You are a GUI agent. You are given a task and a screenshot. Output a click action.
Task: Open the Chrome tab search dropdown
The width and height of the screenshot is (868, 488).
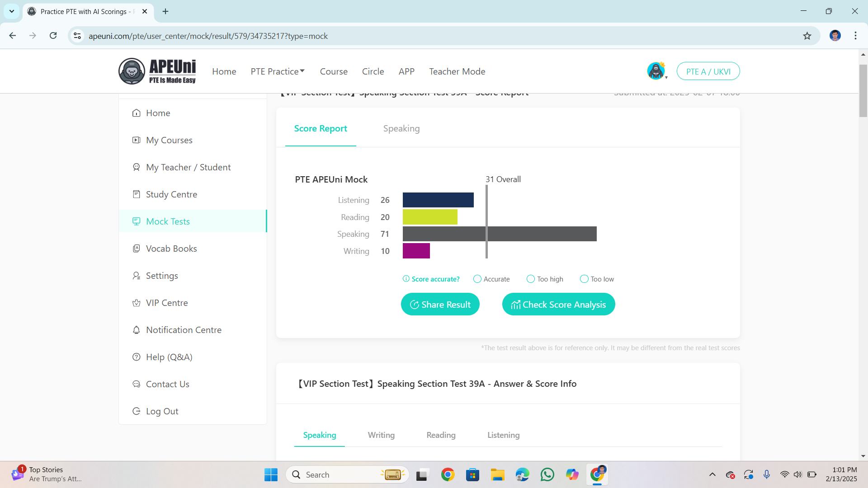(12, 11)
